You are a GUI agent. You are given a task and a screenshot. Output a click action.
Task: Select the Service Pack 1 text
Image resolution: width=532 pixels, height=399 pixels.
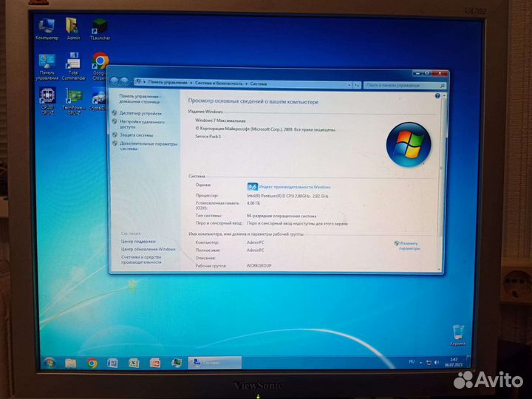click(208, 137)
